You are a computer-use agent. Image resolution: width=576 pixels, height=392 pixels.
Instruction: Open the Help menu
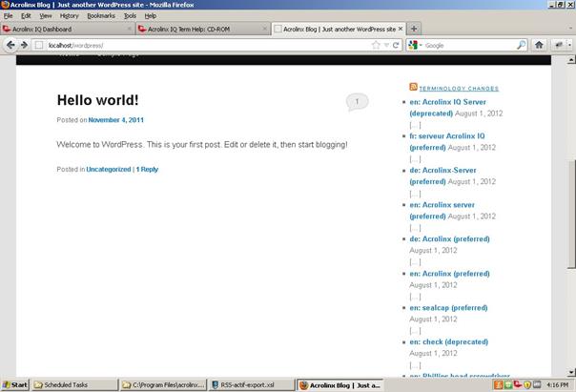(x=151, y=16)
